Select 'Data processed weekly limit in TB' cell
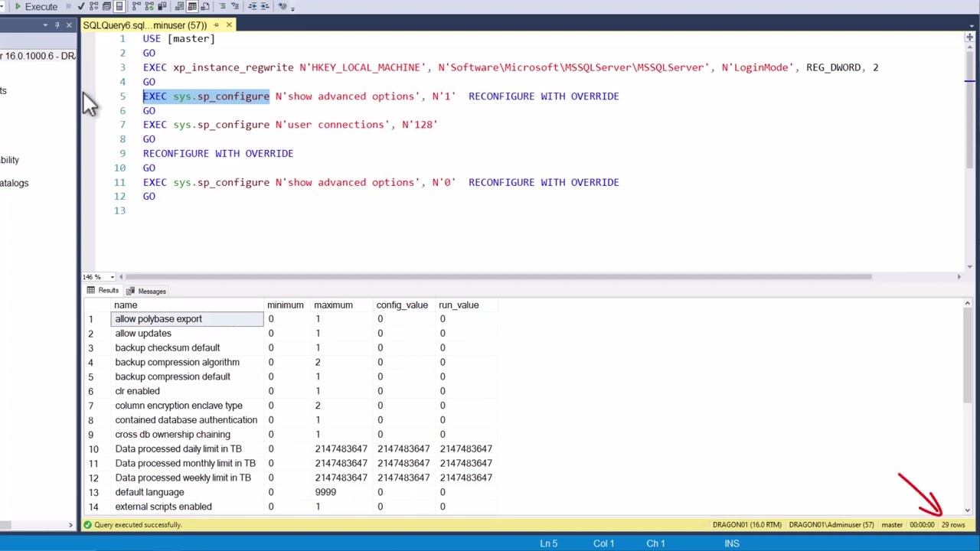The height and width of the screenshot is (551, 980). [x=188, y=478]
